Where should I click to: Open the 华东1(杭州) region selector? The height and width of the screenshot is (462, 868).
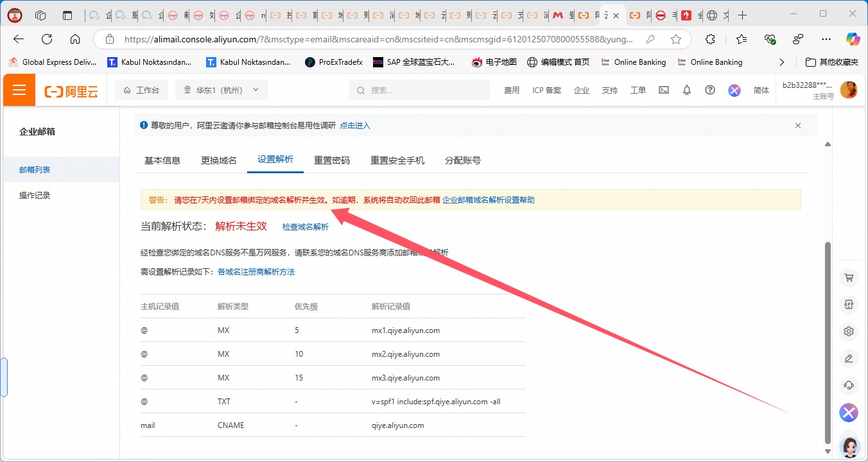pyautogui.click(x=221, y=90)
